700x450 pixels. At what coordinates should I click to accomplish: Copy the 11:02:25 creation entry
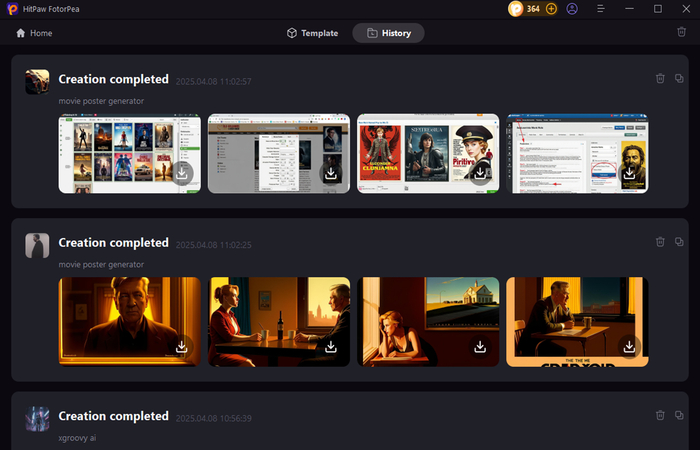pyautogui.click(x=679, y=242)
